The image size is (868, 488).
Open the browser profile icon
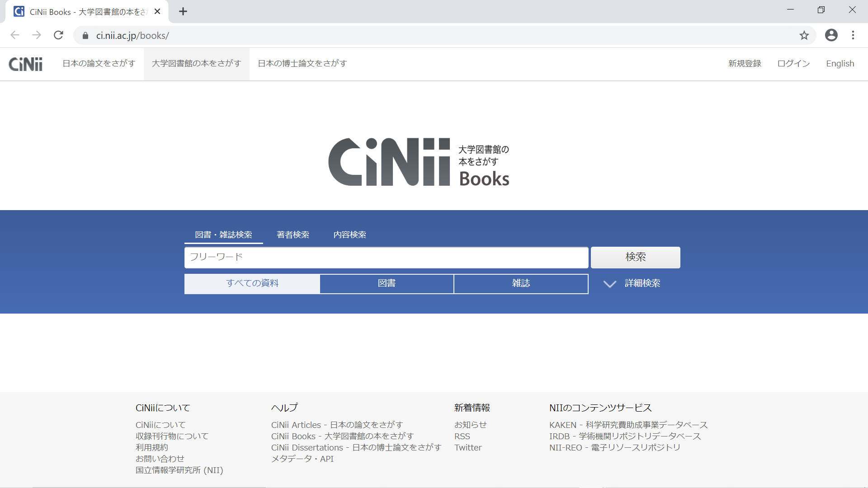pyautogui.click(x=831, y=35)
